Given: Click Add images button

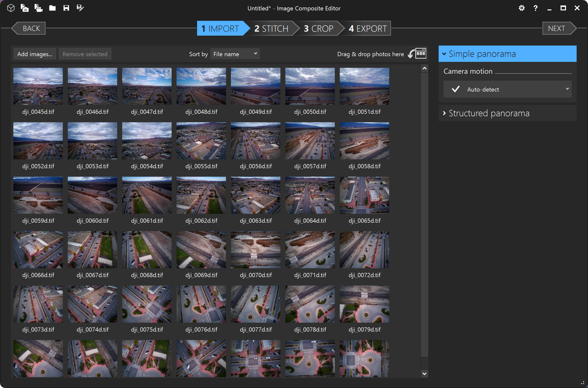Looking at the screenshot, I should (x=35, y=54).
